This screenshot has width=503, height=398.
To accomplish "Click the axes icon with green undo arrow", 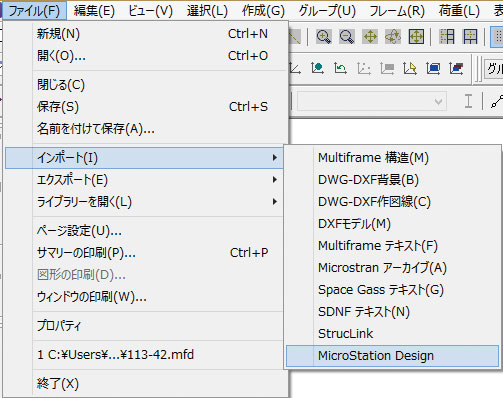I will point(340,68).
